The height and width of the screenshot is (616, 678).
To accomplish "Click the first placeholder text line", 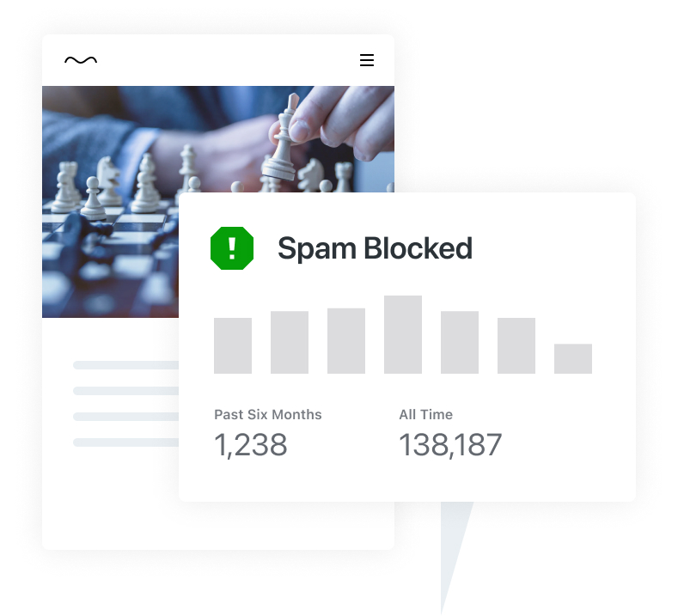I will click(x=125, y=365).
